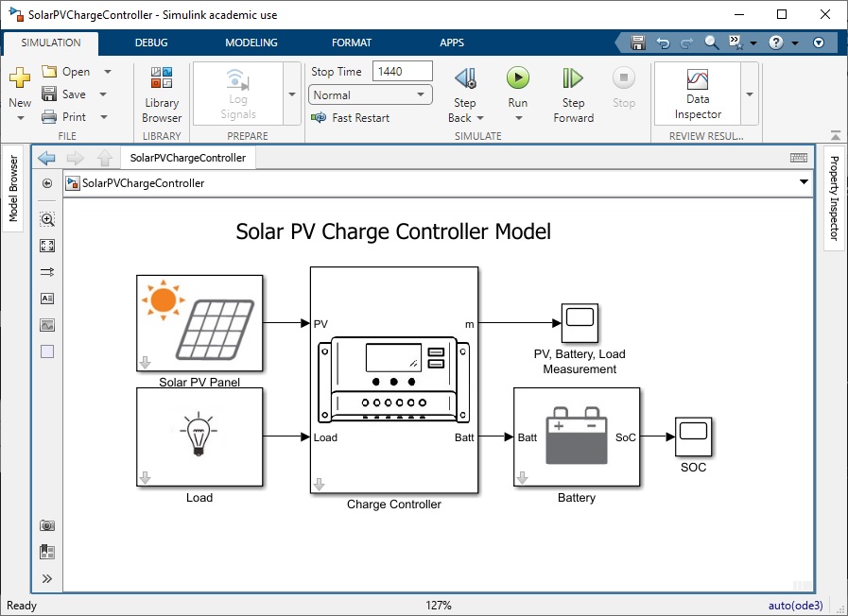The width and height of the screenshot is (848, 616).
Task: Open the Library Browser
Action: [162, 94]
